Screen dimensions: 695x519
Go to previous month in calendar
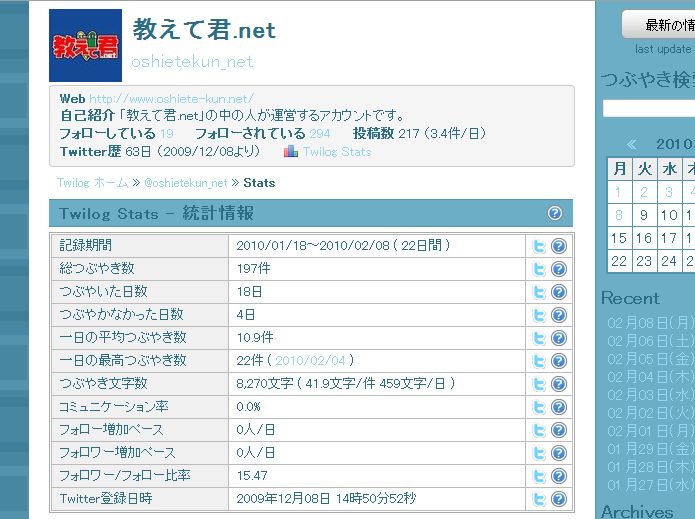(631, 144)
